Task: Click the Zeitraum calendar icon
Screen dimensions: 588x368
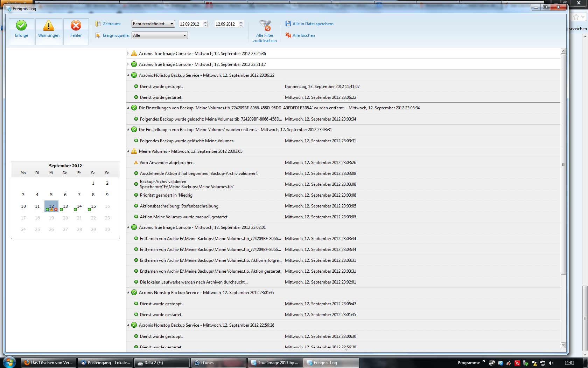Action: [98, 24]
